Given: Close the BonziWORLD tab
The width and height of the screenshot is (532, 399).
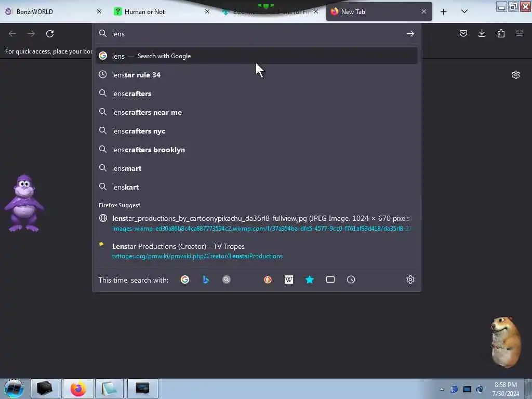Looking at the screenshot, I should (99, 11).
